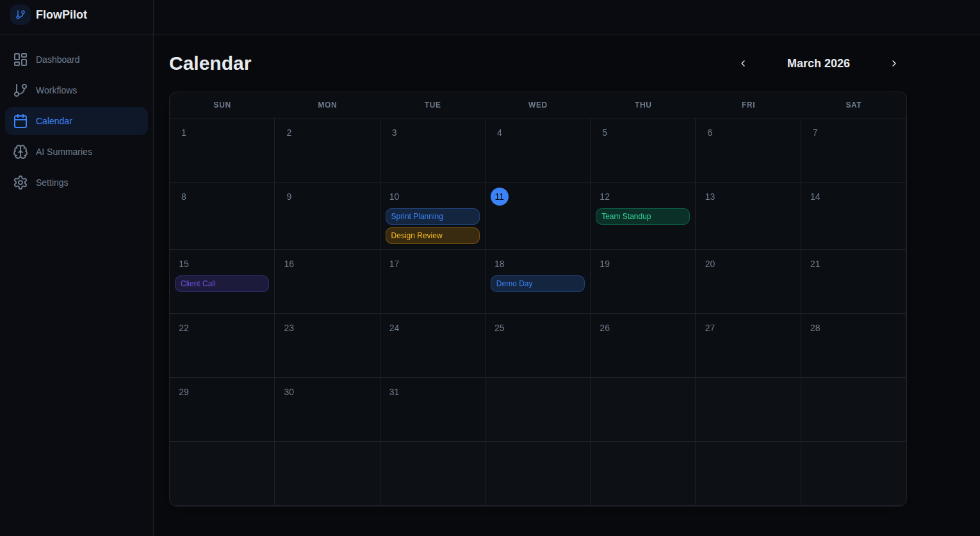The image size is (980, 536).
Task: Open the Team Standup event
Action: pos(642,216)
